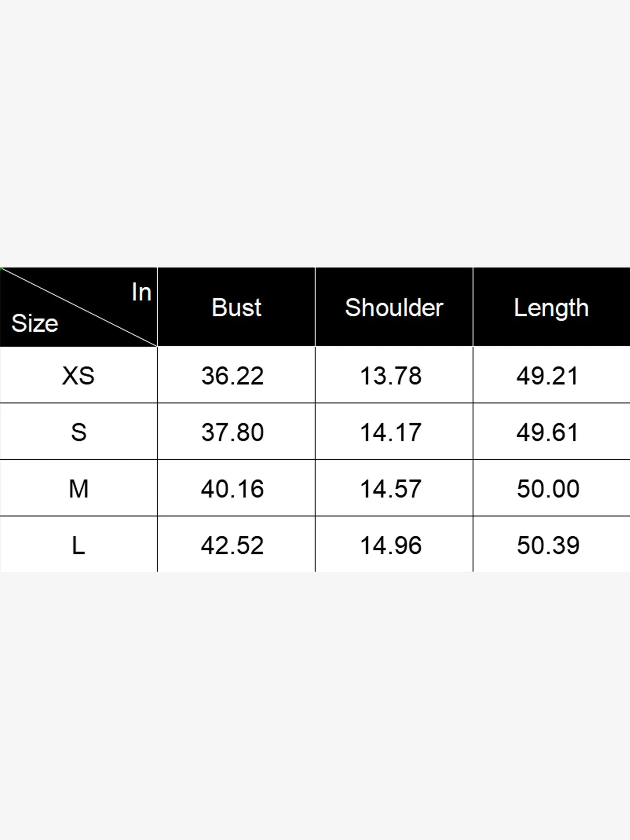The width and height of the screenshot is (630, 840).
Task: Click the M bust value 40.16
Action: [x=232, y=489]
